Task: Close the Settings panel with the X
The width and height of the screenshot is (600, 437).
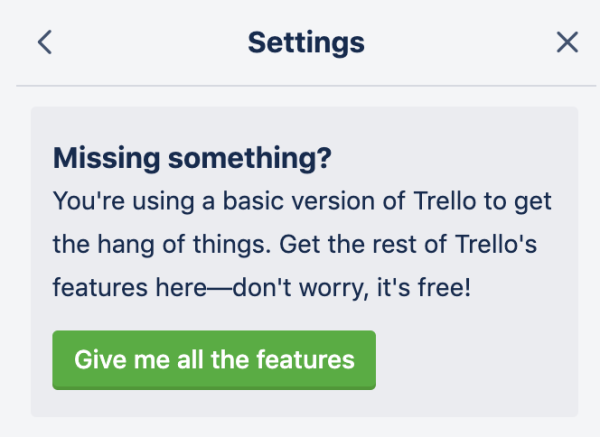Action: coord(567,42)
